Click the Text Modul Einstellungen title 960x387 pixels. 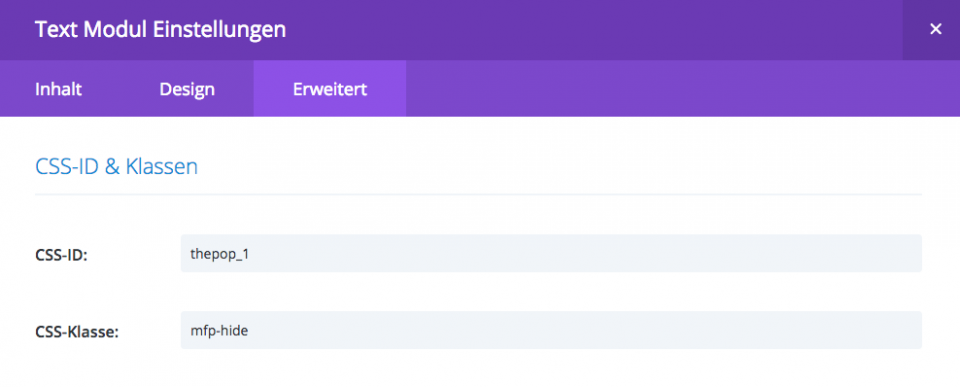pyautogui.click(x=160, y=29)
